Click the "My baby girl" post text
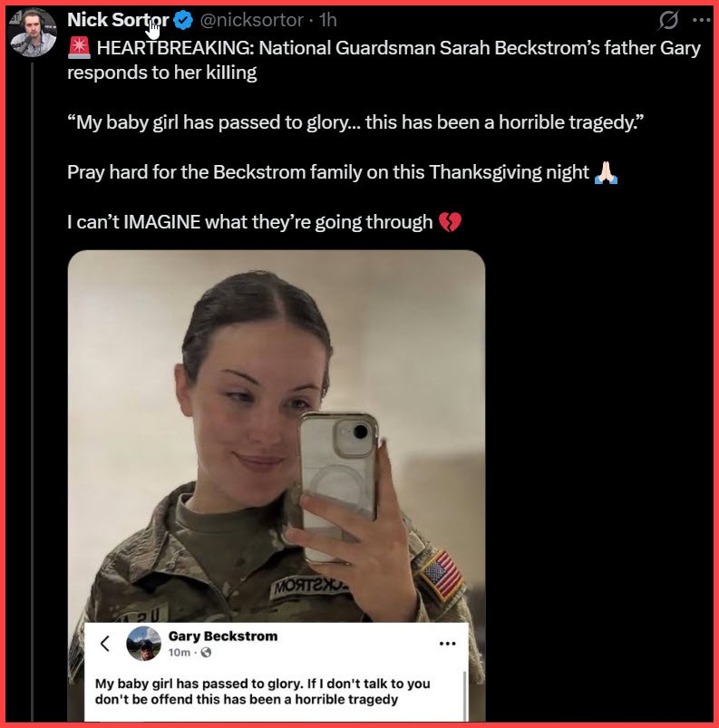Image resolution: width=719 pixels, height=728 pixels. [x=263, y=692]
